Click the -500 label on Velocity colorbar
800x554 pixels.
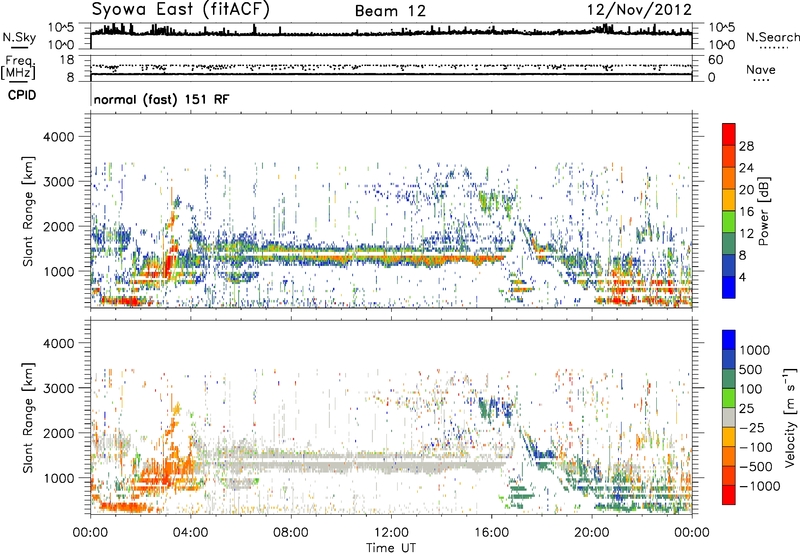[x=759, y=467]
